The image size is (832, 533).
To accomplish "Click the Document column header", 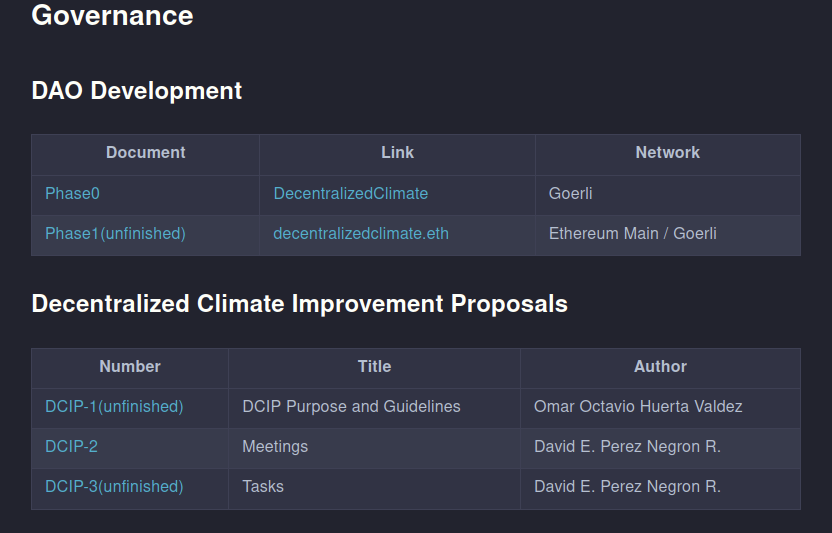I will 145,153.
